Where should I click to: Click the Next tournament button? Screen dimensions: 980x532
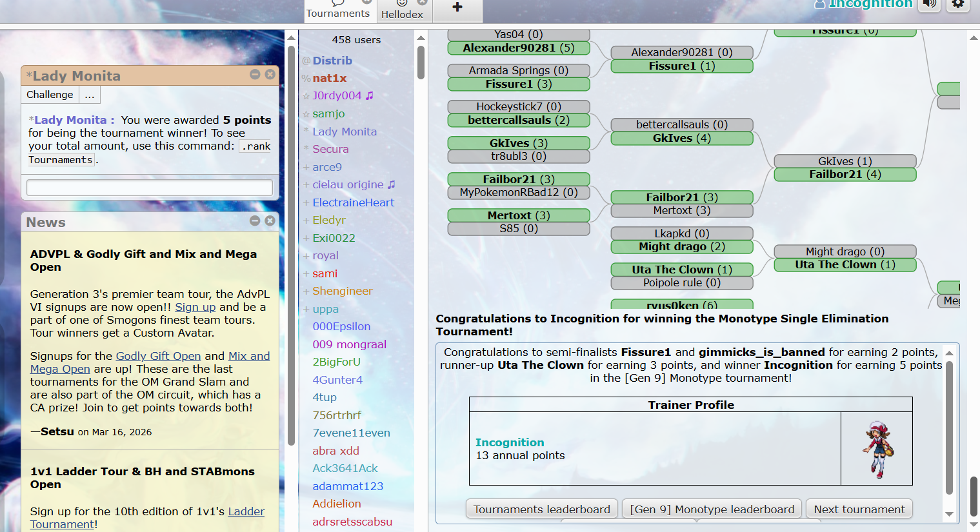pyautogui.click(x=859, y=509)
